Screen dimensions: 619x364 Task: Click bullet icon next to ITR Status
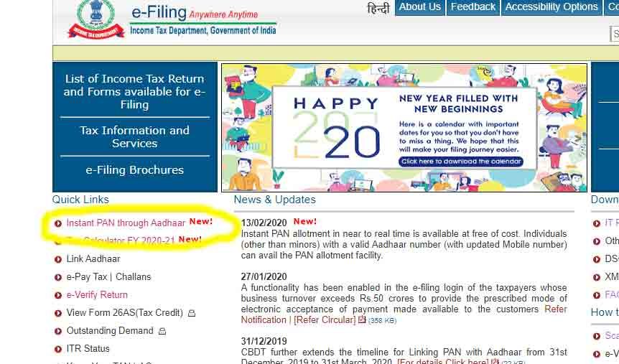coord(58,349)
